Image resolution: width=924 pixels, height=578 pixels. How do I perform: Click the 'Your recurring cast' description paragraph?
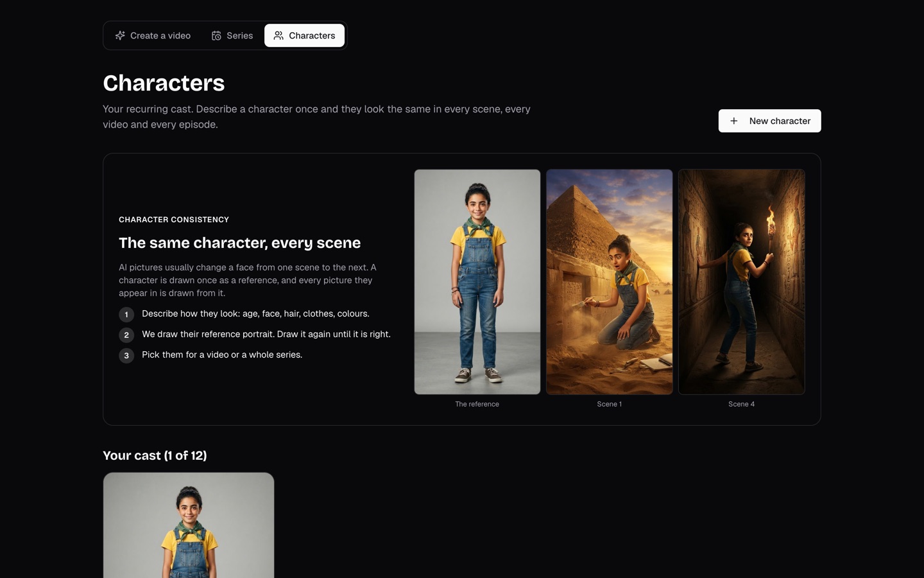coord(316,117)
